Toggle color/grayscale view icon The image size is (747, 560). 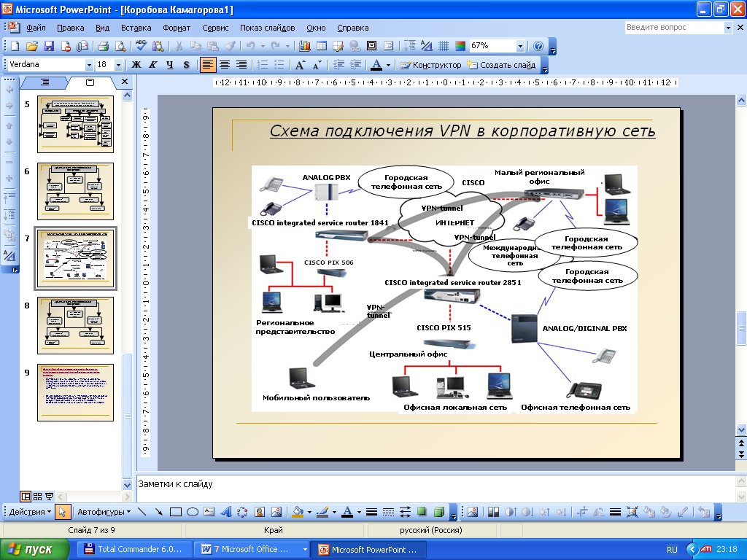(460, 46)
